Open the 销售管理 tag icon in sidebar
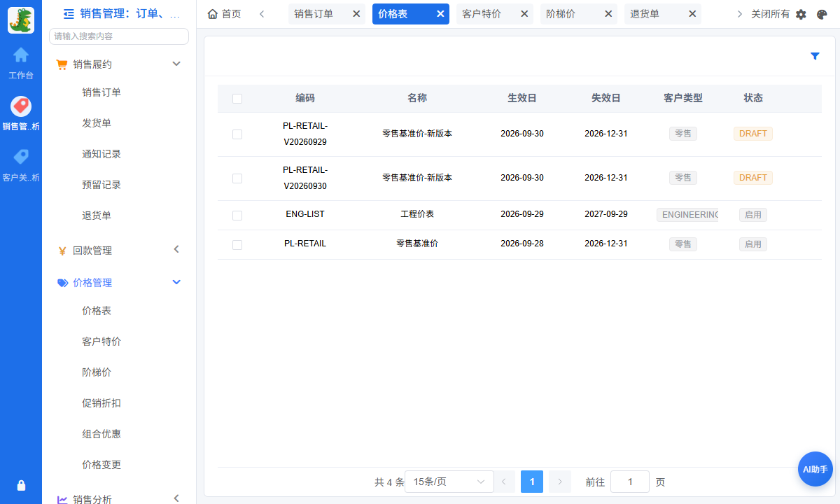The image size is (840, 504). click(x=21, y=106)
